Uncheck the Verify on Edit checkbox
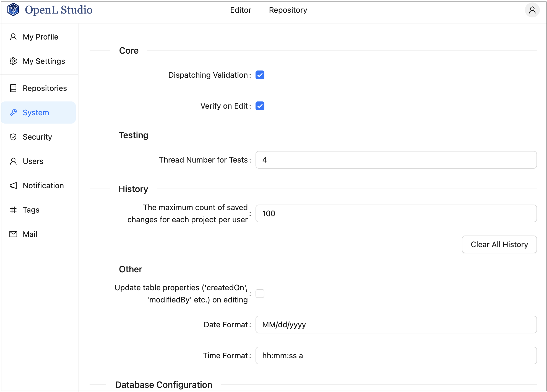The image size is (547, 392). pos(260,106)
